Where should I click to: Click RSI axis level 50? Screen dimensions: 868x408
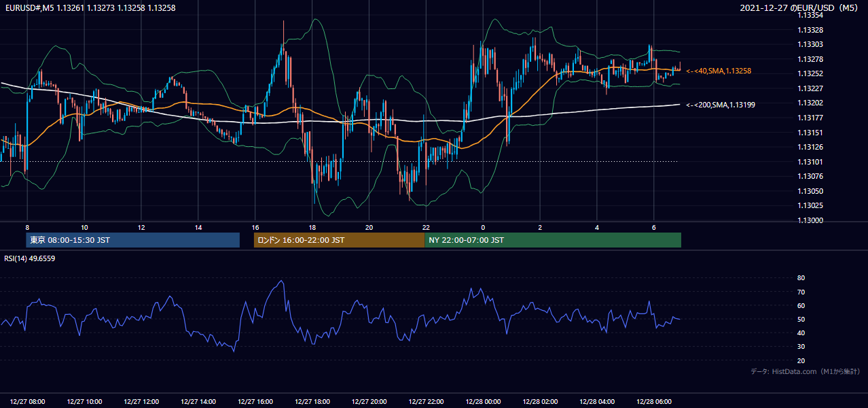point(801,320)
